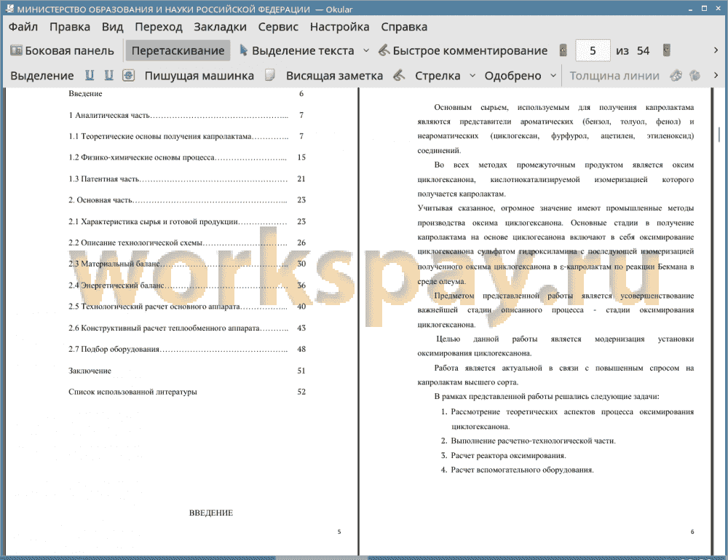Expand the annotation toolbar overflow chevron

pyautogui.click(x=716, y=75)
